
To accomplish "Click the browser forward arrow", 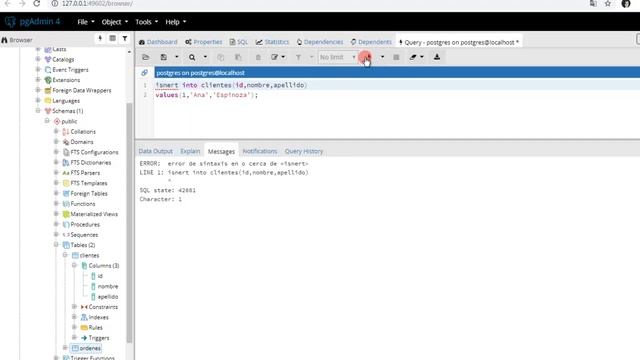I will (x=22, y=4).
